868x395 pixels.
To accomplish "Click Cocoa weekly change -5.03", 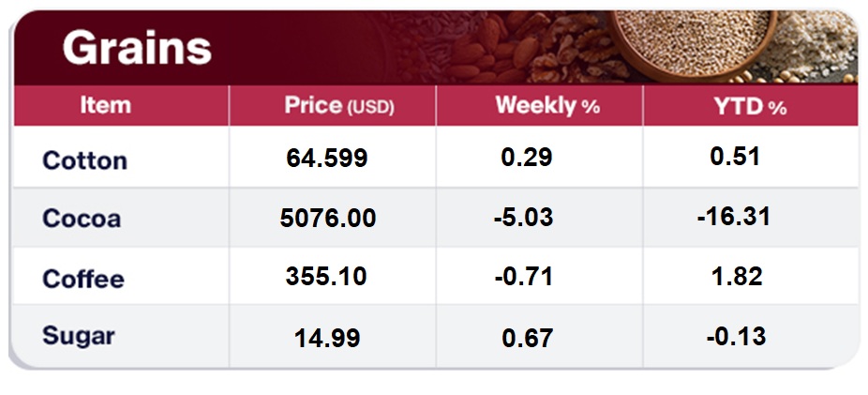I will click(523, 219).
